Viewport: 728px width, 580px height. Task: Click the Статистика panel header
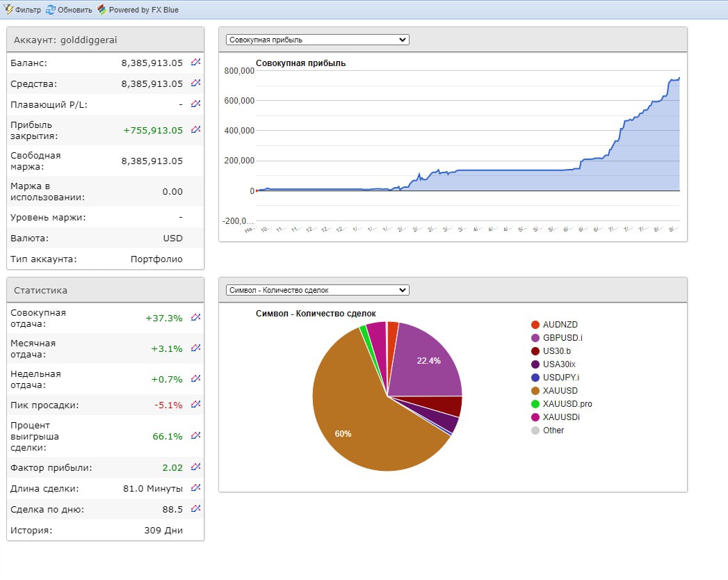point(106,290)
